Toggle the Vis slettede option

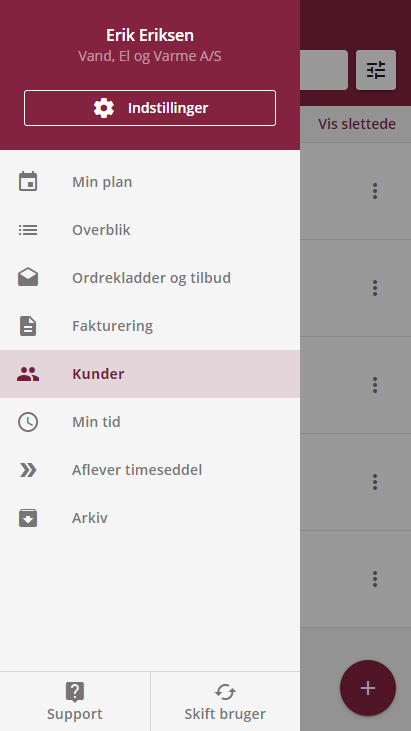[x=357, y=124]
